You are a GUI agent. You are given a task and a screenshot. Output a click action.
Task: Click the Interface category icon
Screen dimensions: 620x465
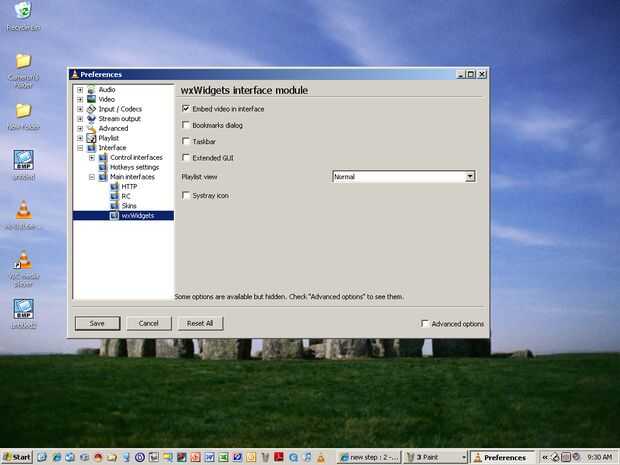point(91,147)
